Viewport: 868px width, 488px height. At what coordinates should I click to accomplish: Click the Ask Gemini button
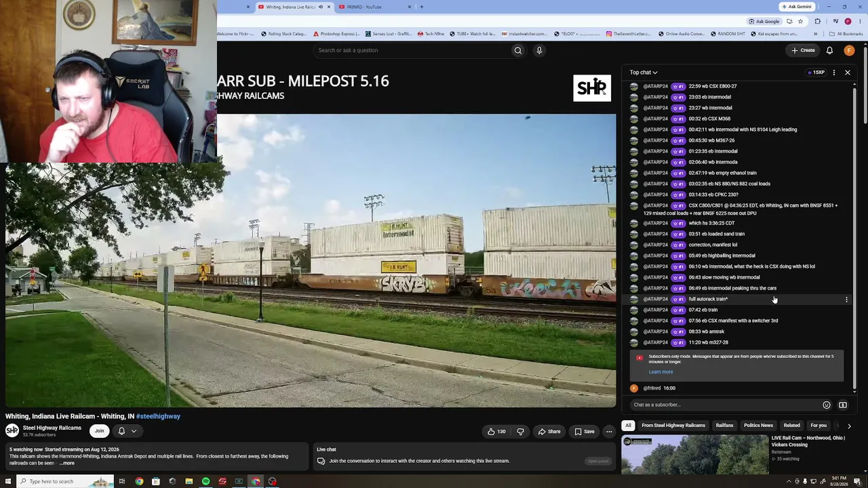coord(796,7)
